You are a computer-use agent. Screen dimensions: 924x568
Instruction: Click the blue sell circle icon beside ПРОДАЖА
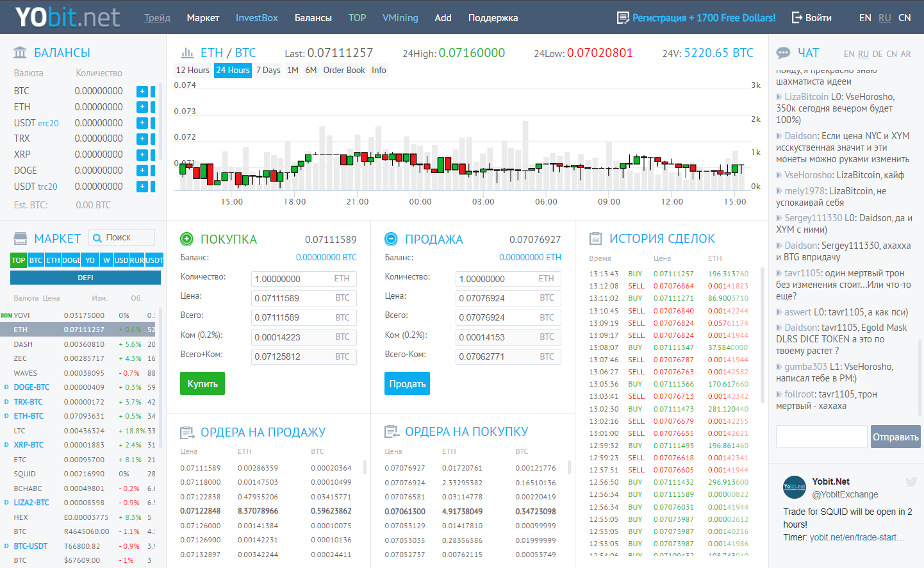click(391, 239)
